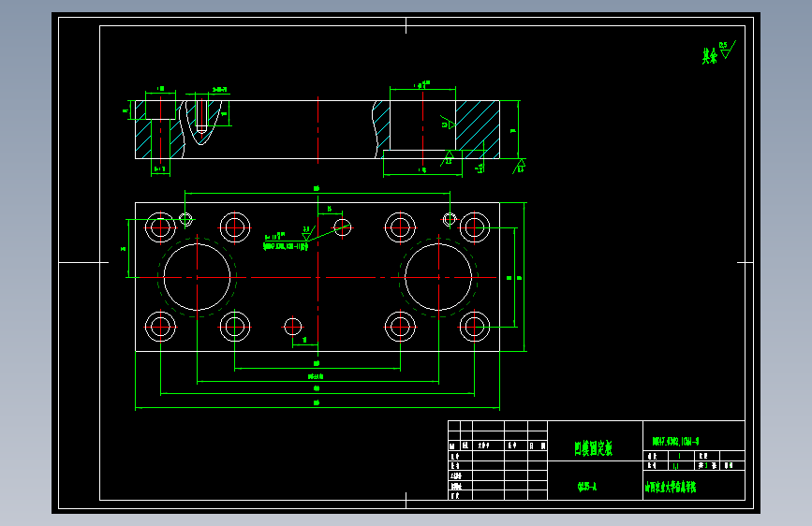Select the roughness symbol on leader line in plan view

(307, 233)
